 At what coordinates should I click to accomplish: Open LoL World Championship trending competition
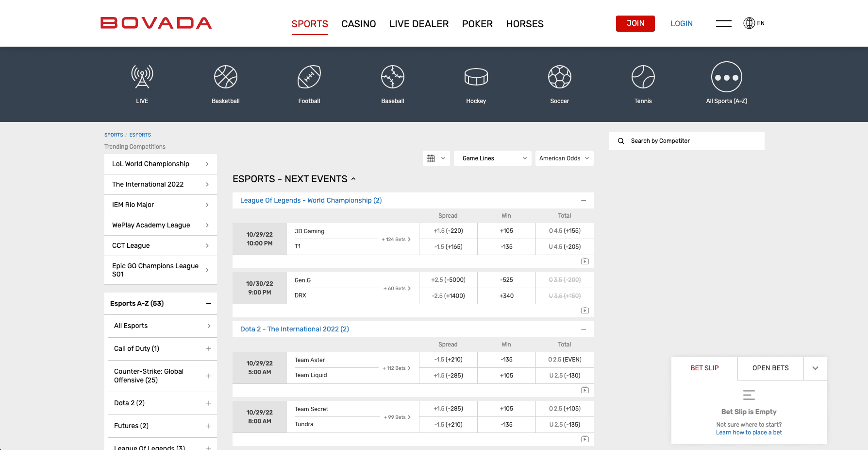pos(161,164)
